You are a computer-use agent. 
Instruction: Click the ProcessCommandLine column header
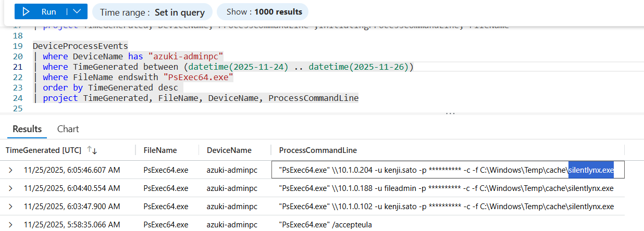pos(318,150)
